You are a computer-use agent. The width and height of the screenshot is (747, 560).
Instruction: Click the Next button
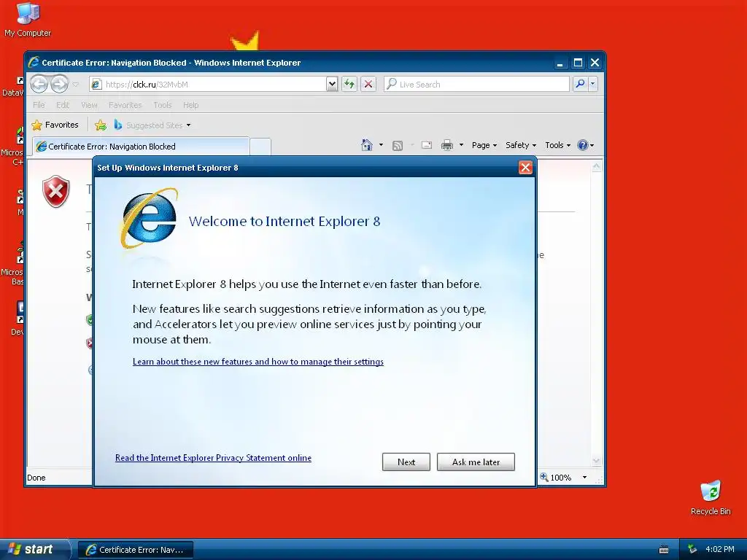406,462
